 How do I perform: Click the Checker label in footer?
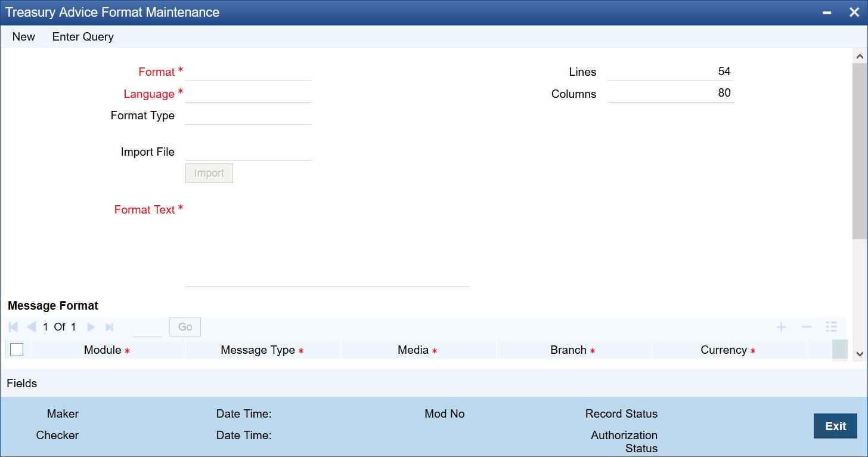pos(57,436)
